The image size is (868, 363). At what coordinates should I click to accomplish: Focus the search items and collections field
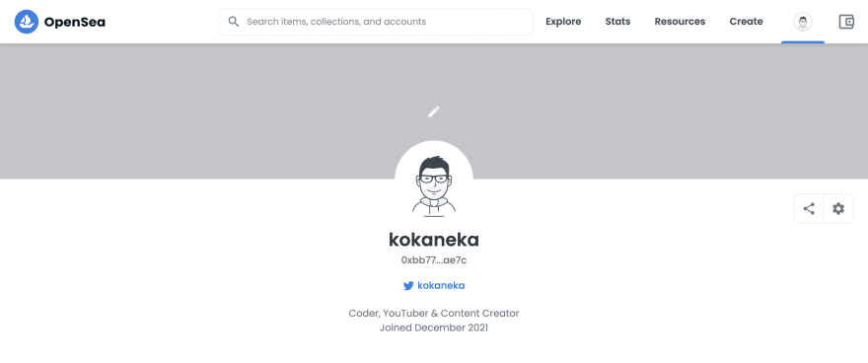point(376,22)
